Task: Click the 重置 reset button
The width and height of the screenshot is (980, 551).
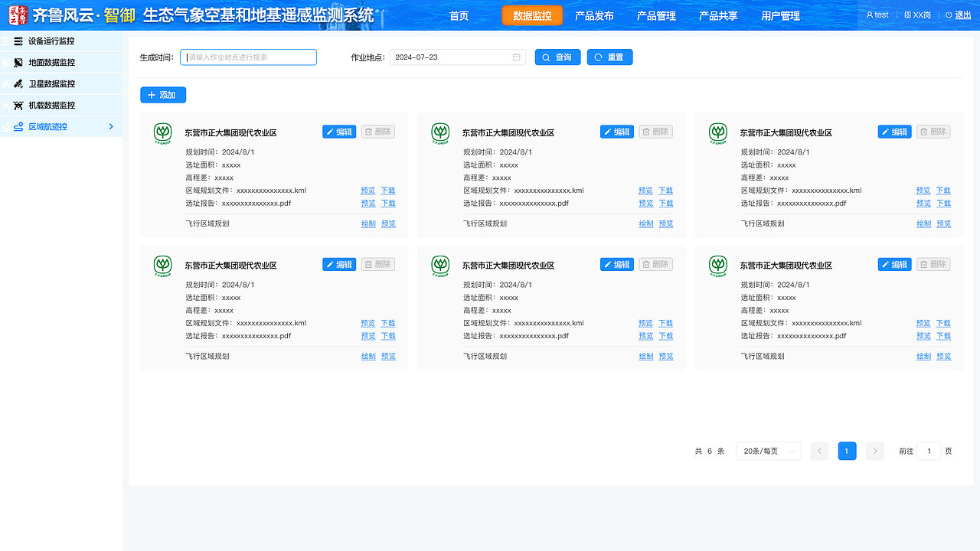Action: (x=609, y=57)
